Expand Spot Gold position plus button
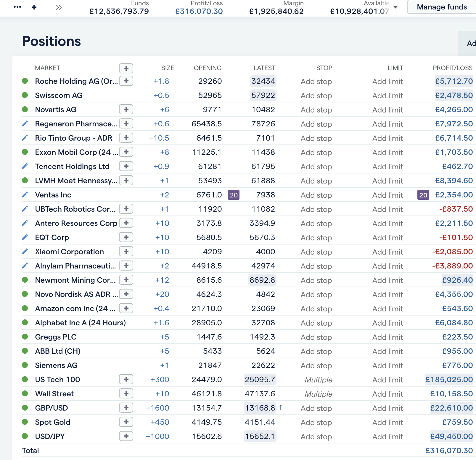The height and width of the screenshot is (460, 476). tap(126, 422)
